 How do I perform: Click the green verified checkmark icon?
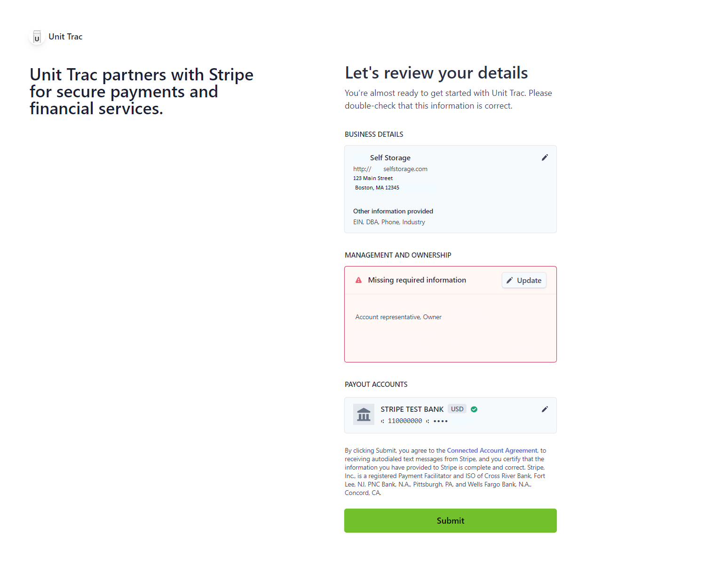(474, 409)
